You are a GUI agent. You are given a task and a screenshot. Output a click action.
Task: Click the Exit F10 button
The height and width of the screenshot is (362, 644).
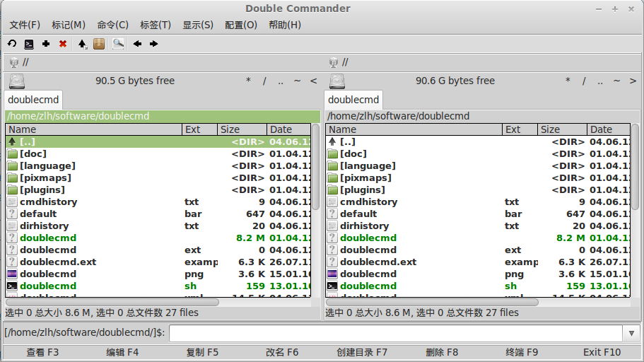602,353
